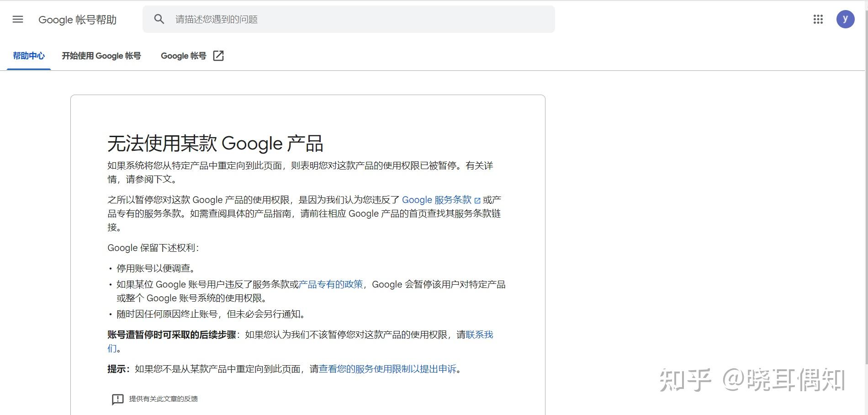Viewport: 868px width, 415px height.
Task: Click the text 'Google 保留下述权利:'
Action: (153, 248)
